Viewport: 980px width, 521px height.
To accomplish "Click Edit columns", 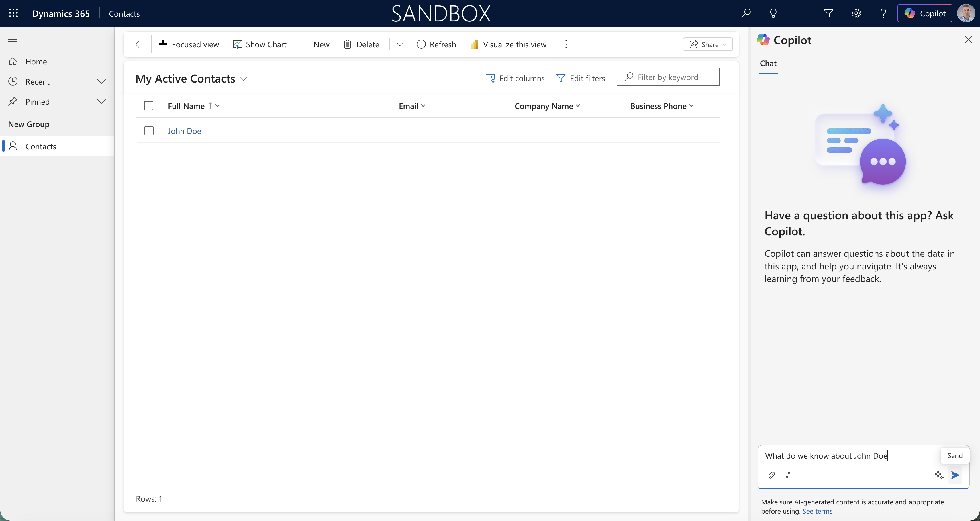I will (x=515, y=78).
